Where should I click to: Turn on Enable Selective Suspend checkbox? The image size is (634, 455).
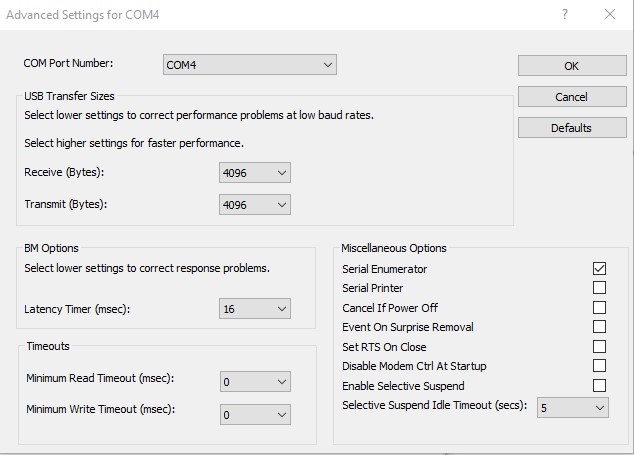point(600,386)
